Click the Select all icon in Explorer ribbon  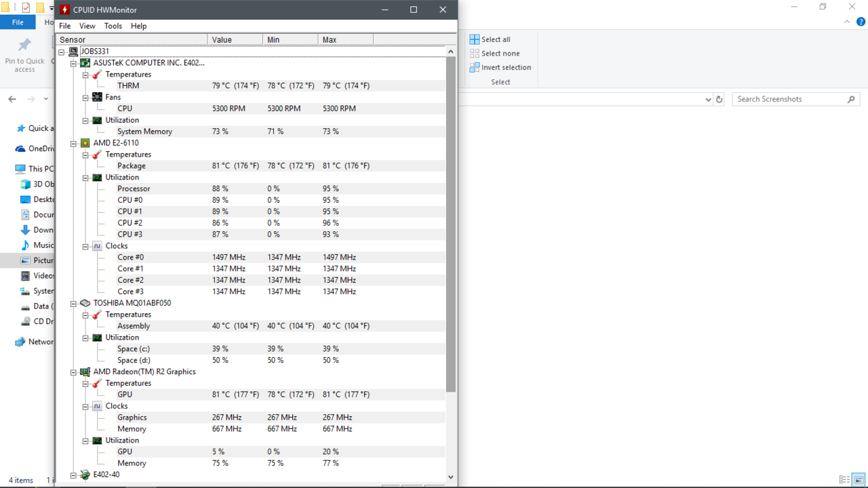[x=475, y=39]
